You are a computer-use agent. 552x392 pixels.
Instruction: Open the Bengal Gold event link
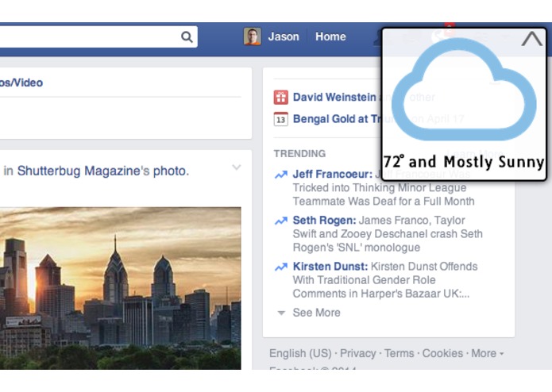click(x=338, y=119)
